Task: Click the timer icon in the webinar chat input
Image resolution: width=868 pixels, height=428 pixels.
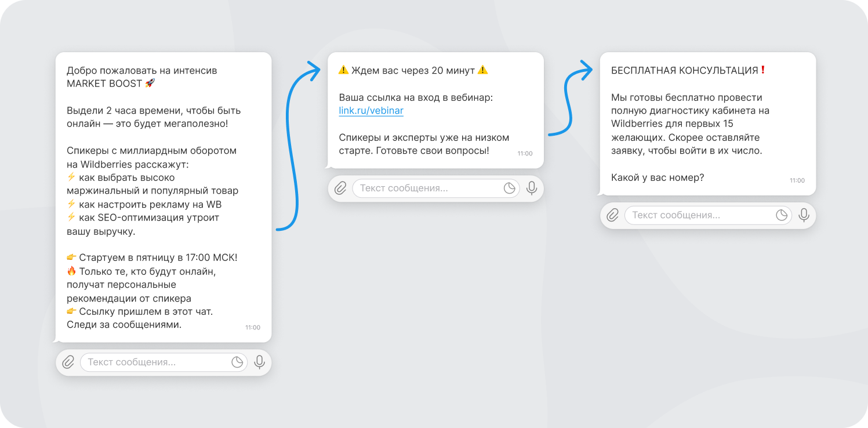Action: (x=510, y=188)
